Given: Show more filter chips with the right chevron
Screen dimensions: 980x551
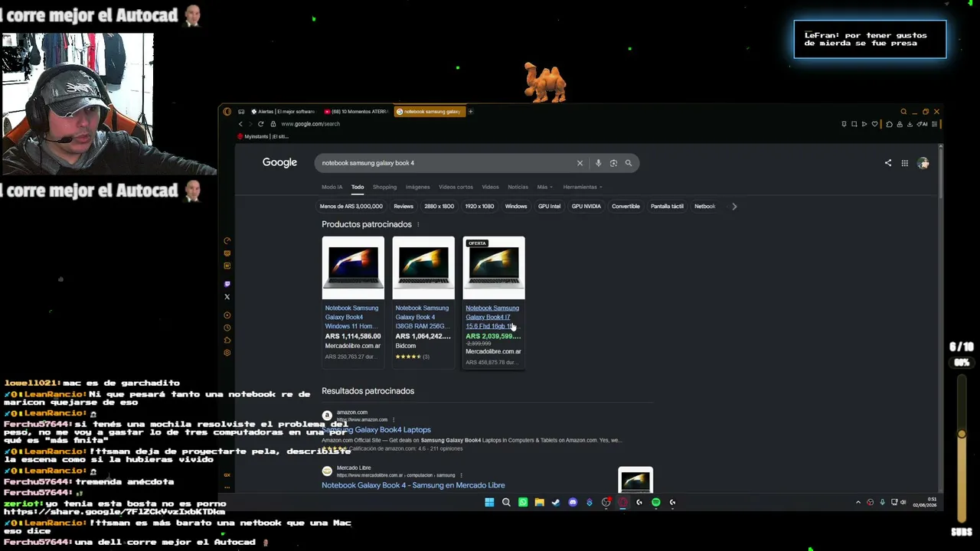Looking at the screenshot, I should [734, 206].
